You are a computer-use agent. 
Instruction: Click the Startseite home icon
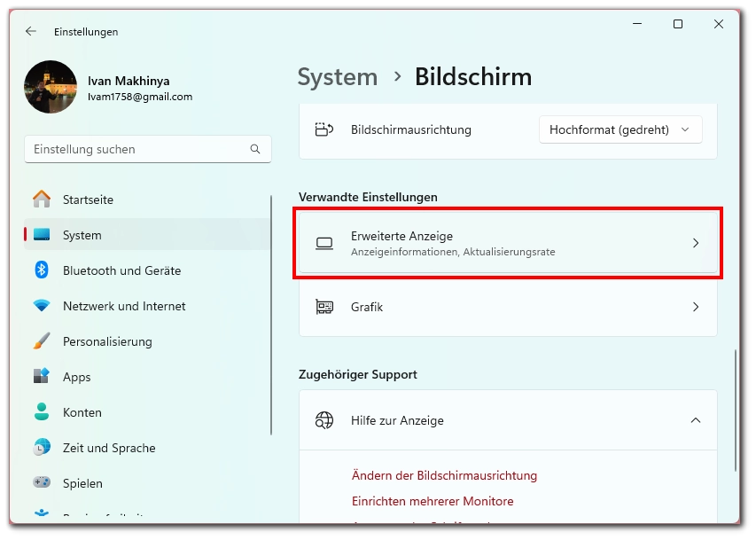[x=42, y=199]
